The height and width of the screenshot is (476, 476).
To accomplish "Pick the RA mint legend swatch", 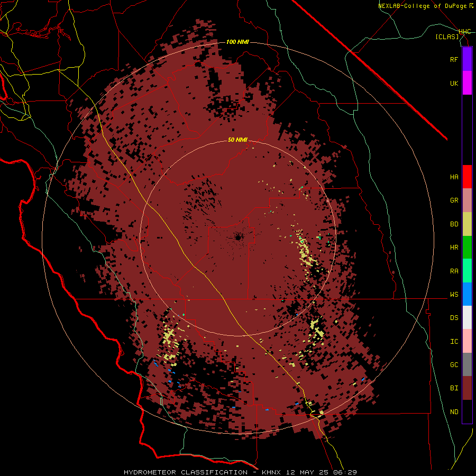I will coord(467,271).
